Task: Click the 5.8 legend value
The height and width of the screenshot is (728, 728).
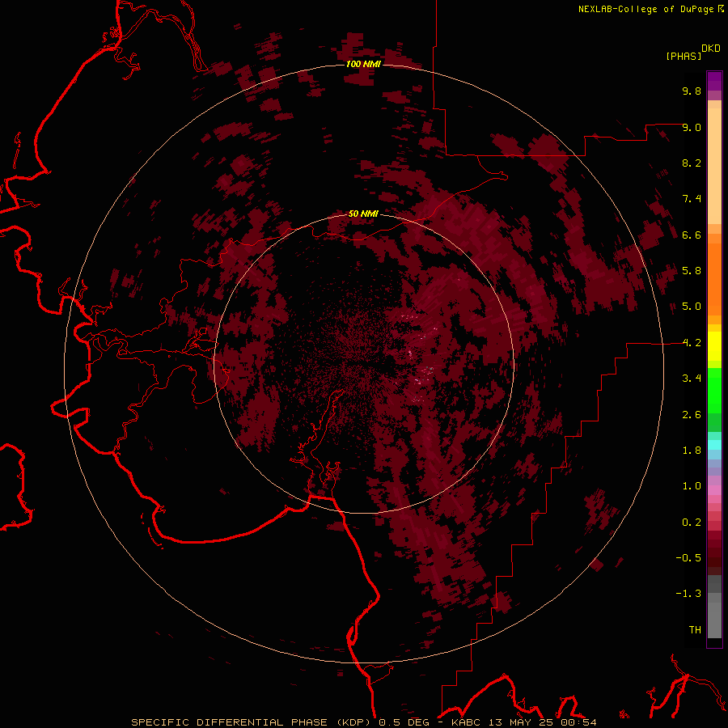Action: (692, 271)
